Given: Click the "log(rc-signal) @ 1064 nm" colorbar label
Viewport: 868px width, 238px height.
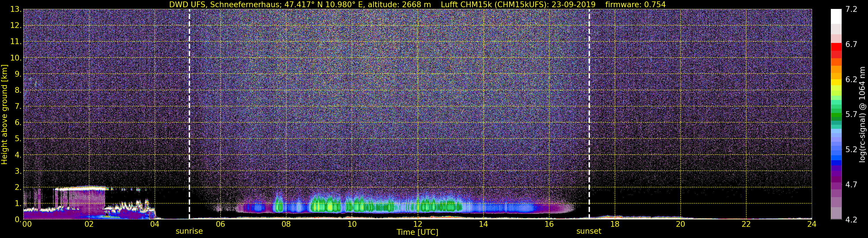Looking at the screenshot, I should 862,114.
